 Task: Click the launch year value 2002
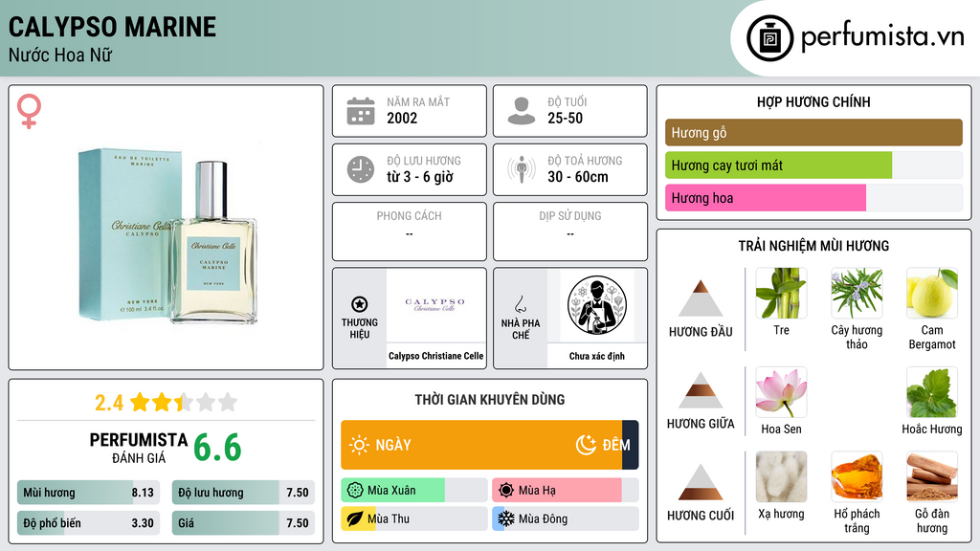402,118
